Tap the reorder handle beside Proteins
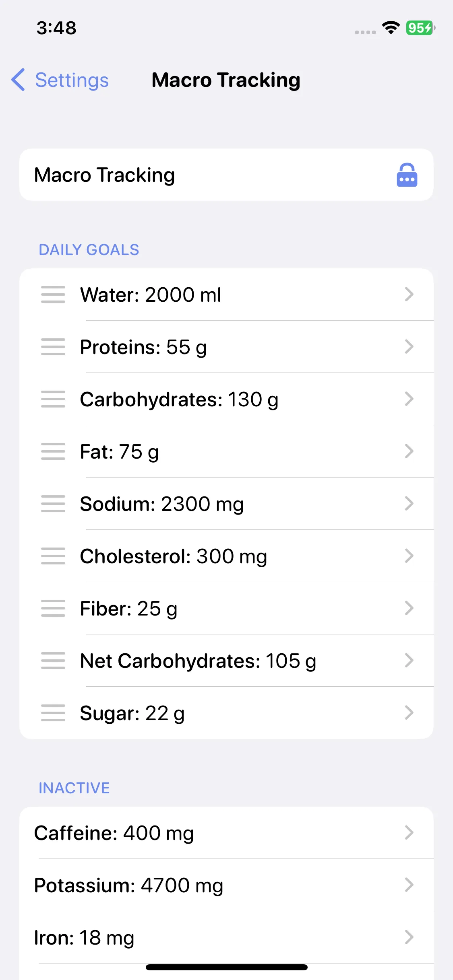 pos(53,347)
